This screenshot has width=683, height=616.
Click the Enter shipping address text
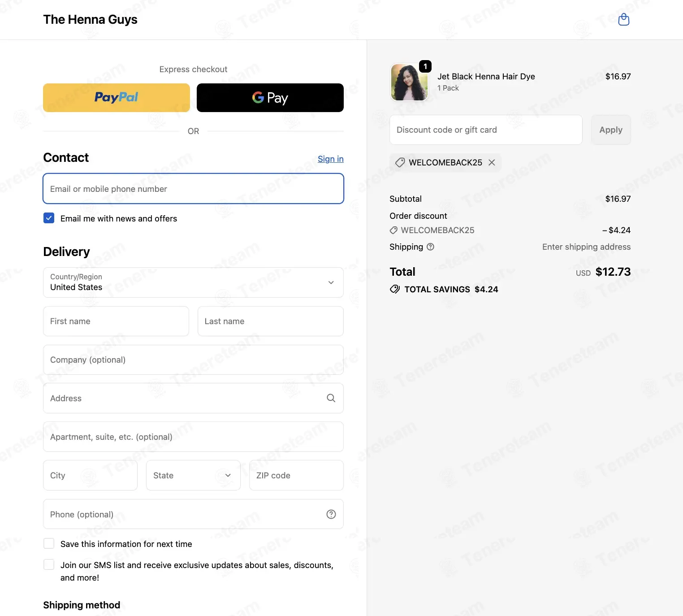[586, 247]
